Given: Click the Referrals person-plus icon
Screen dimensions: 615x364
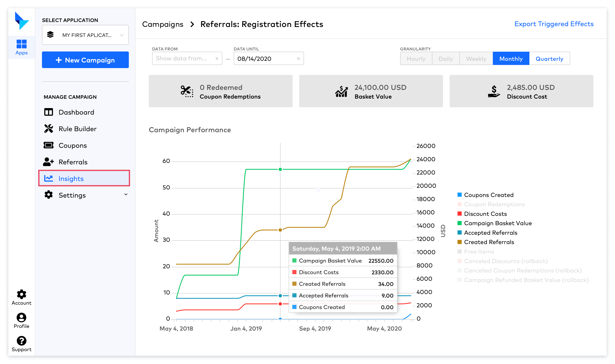Looking at the screenshot, I should pos(48,162).
